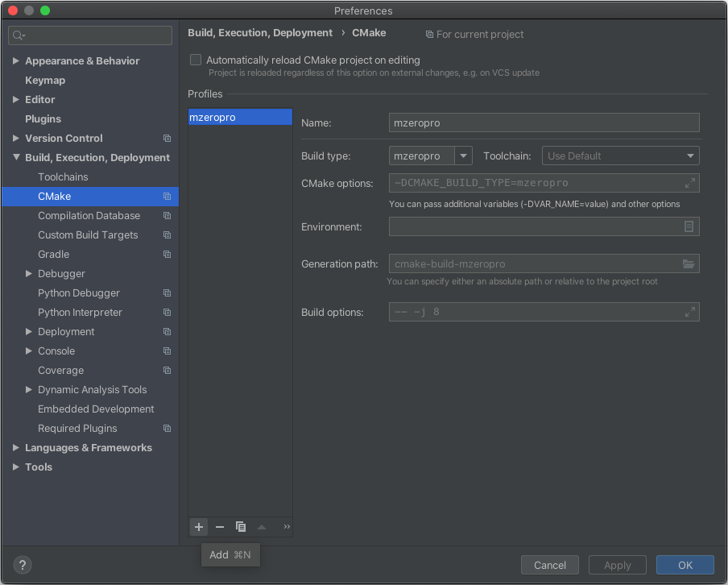Expand the Editor section
Image resolution: width=728 pixels, height=585 pixels.
16,99
